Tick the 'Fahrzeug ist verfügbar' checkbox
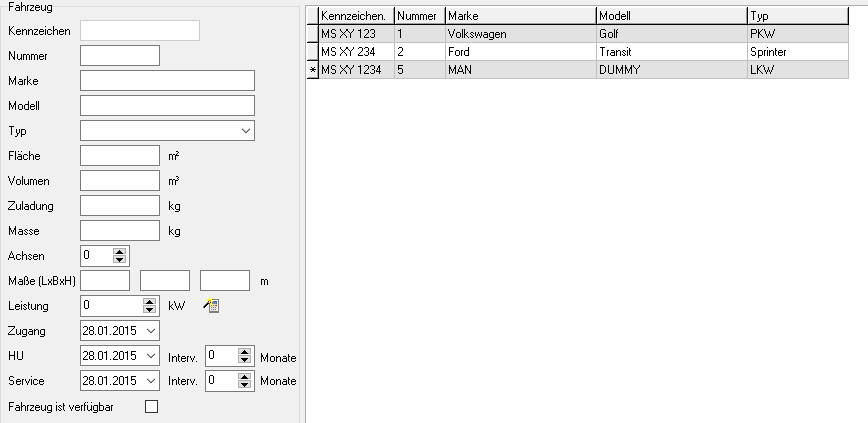Image resolution: width=868 pixels, height=423 pixels. pos(151,406)
